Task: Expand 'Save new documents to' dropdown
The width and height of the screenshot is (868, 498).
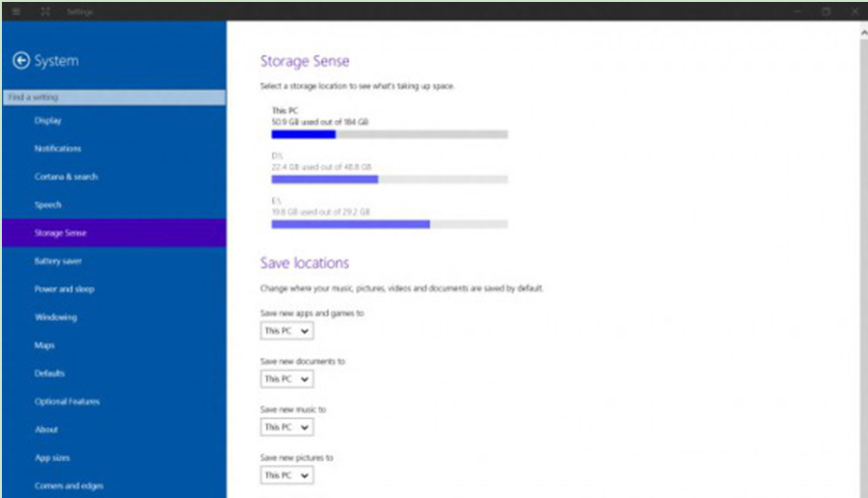Action: [286, 379]
